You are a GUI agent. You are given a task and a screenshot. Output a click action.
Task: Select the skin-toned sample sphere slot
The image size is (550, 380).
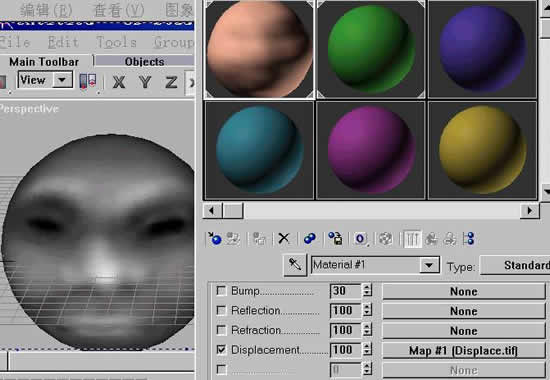(259, 49)
